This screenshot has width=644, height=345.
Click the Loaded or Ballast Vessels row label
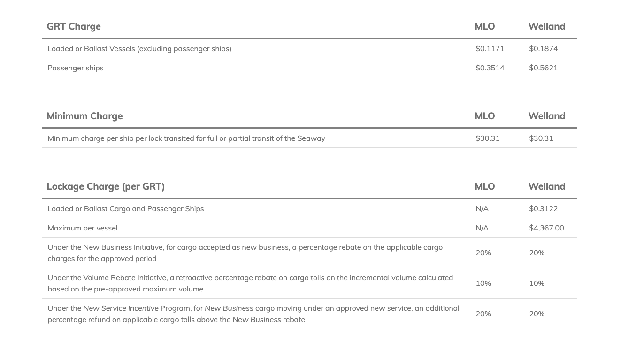click(139, 49)
